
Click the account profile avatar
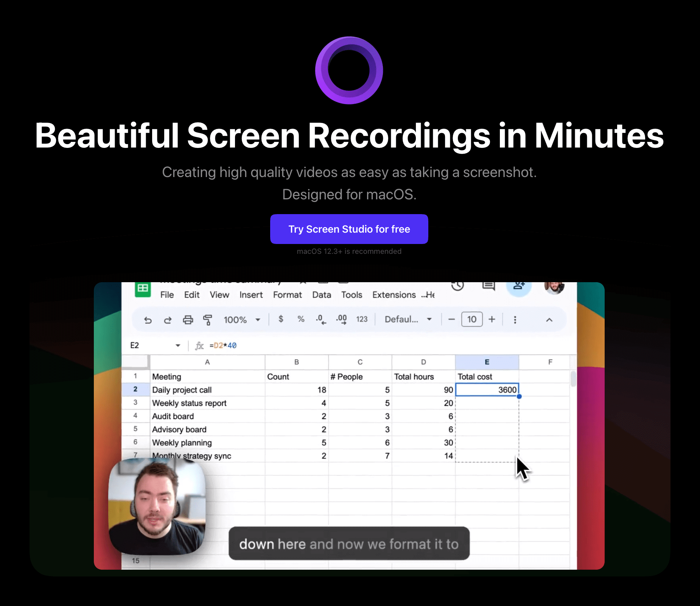click(x=554, y=287)
